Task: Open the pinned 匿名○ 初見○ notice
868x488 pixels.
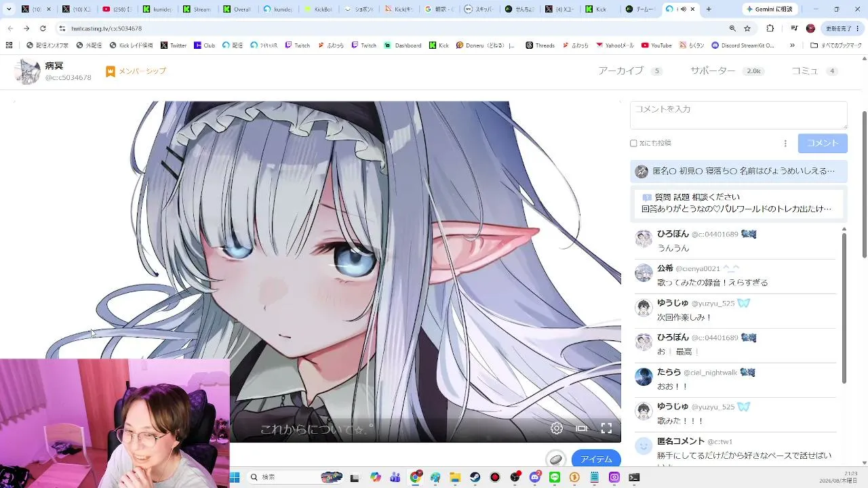Action: pos(738,171)
